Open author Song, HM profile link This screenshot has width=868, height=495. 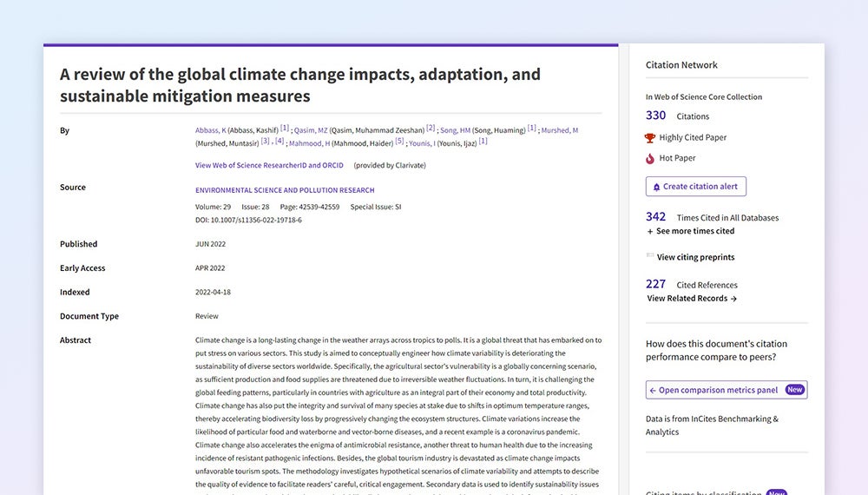455,130
